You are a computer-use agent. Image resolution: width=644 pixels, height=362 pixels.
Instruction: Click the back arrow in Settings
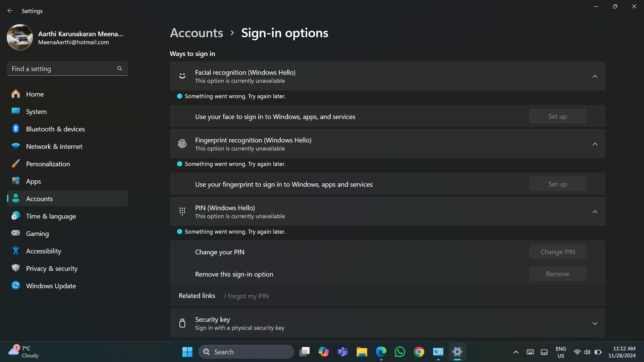(x=10, y=11)
